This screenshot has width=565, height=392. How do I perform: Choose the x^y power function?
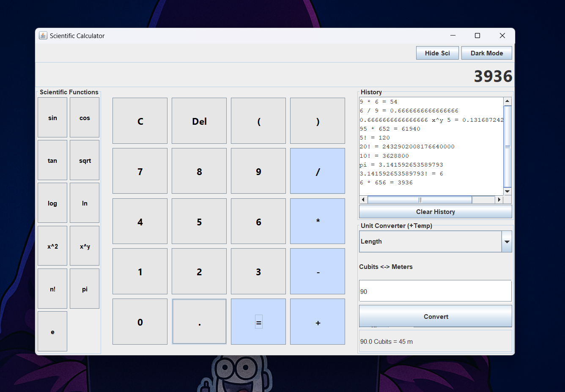pyautogui.click(x=85, y=246)
